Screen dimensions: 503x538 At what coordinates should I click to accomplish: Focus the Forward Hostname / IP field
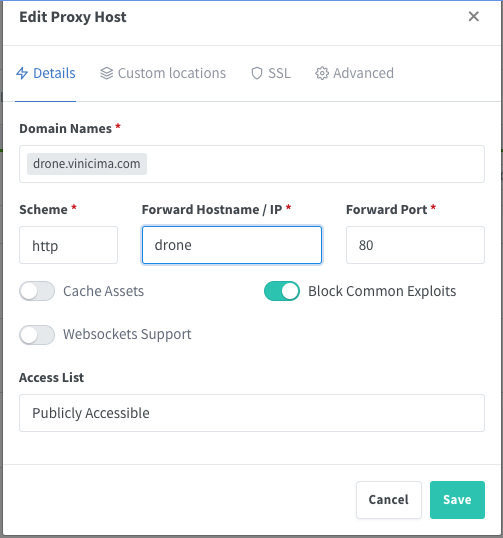pos(232,245)
